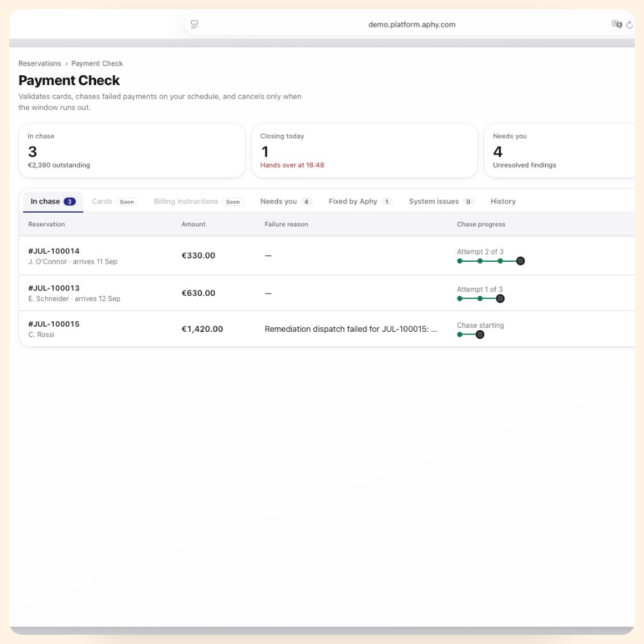Click the Closing today summary card
Screen dimensions: 644x644
tap(365, 151)
